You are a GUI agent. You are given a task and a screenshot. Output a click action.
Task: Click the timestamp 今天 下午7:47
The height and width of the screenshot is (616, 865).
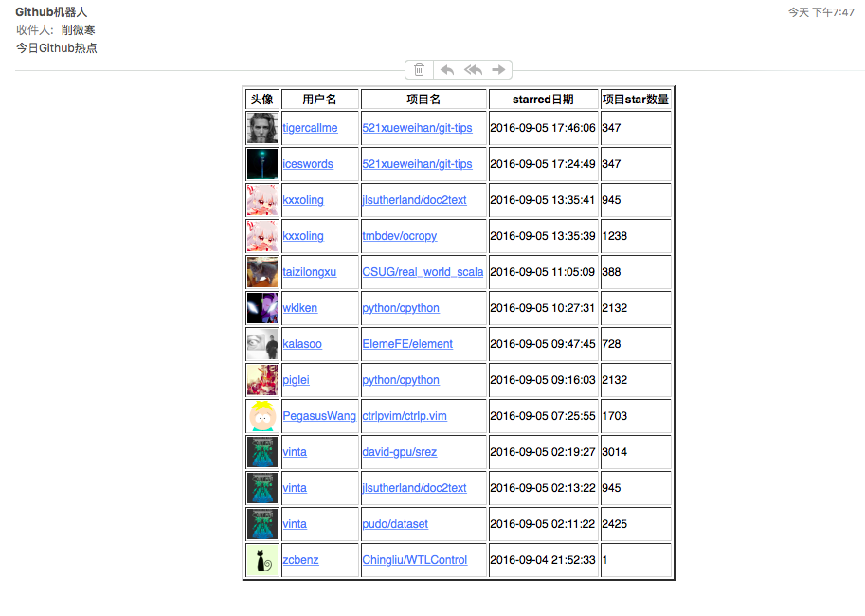click(820, 12)
